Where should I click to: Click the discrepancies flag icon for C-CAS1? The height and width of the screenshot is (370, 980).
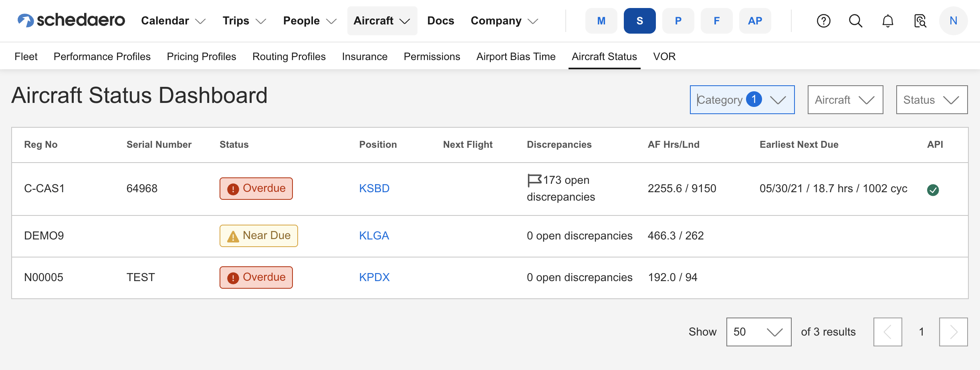click(534, 180)
